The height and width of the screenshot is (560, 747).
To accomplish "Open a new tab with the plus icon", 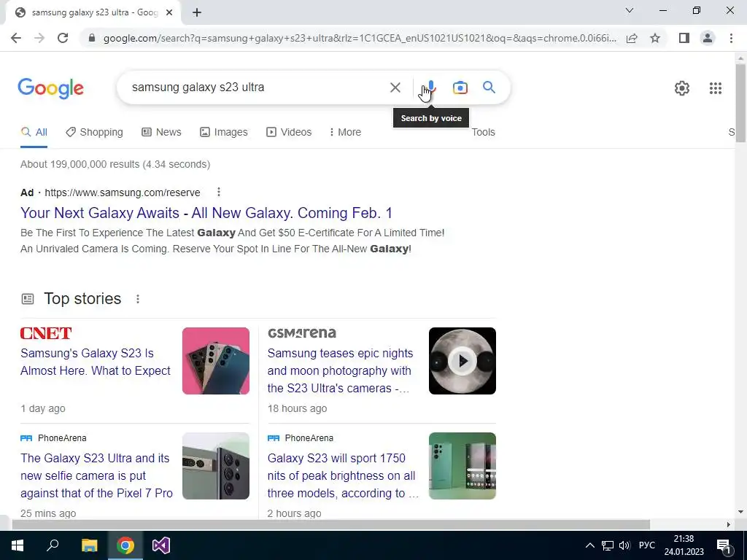I will click(x=197, y=13).
